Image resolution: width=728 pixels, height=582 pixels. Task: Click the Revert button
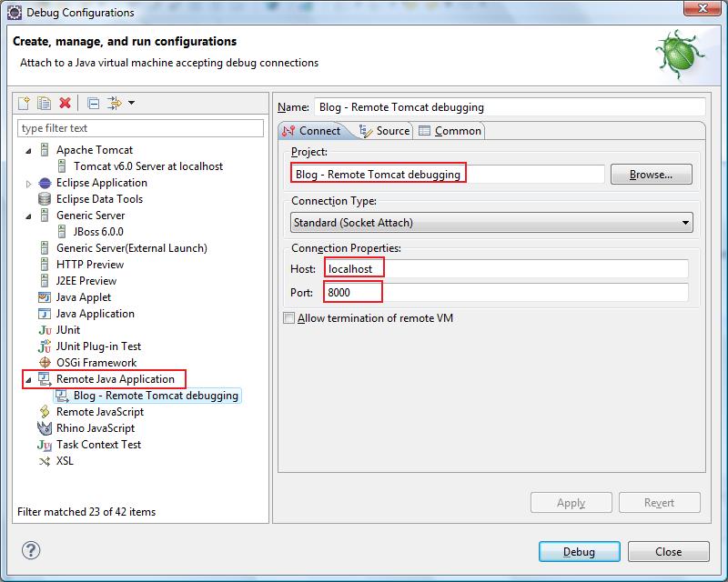659,503
